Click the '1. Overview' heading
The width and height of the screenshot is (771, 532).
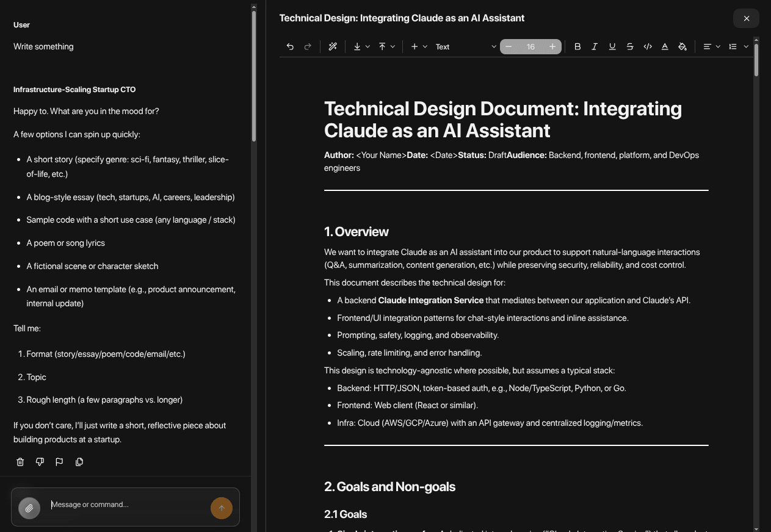[x=357, y=232]
